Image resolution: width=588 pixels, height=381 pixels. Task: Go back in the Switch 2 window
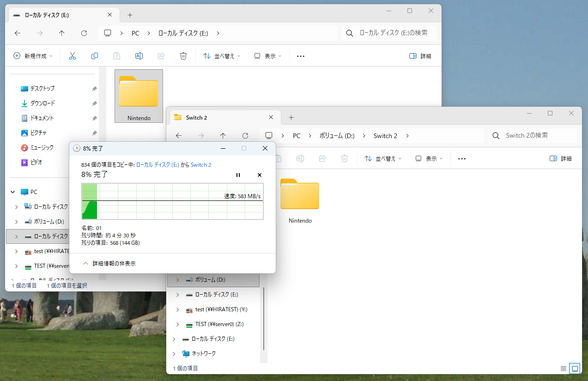tap(179, 136)
